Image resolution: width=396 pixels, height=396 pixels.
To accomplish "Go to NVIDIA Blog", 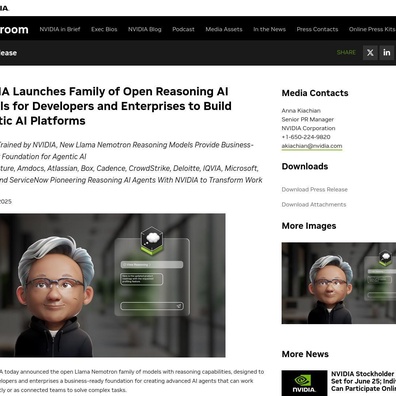I will click(145, 29).
